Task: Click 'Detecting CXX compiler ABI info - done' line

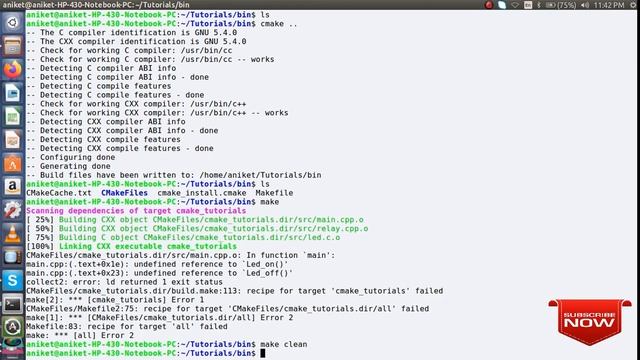Action: [122, 131]
